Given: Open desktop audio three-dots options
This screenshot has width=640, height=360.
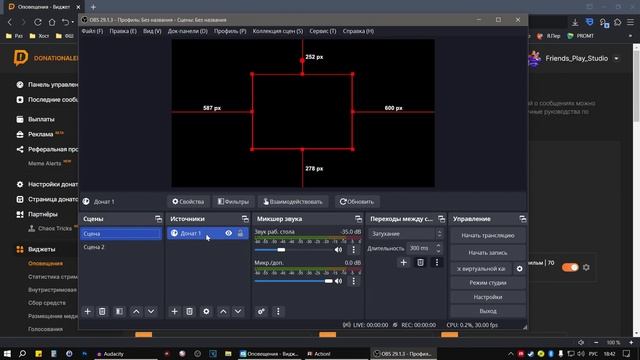Looking at the screenshot, I should 353,249.
